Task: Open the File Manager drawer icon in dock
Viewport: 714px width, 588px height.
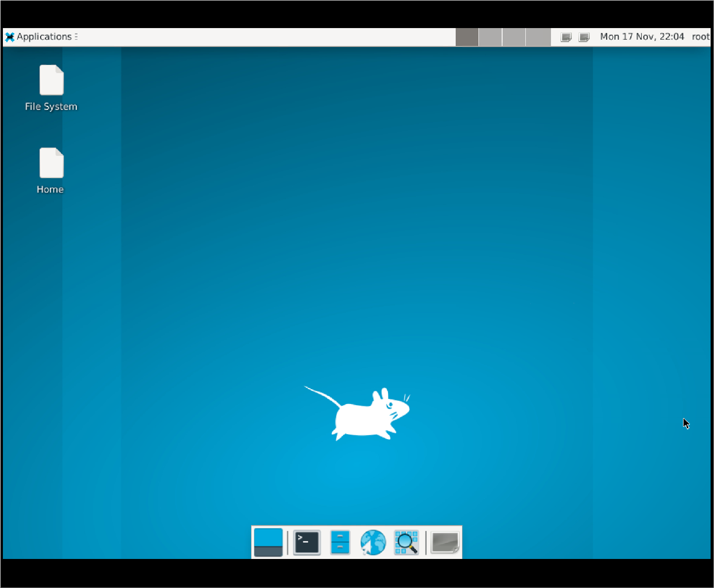Action: (340, 543)
